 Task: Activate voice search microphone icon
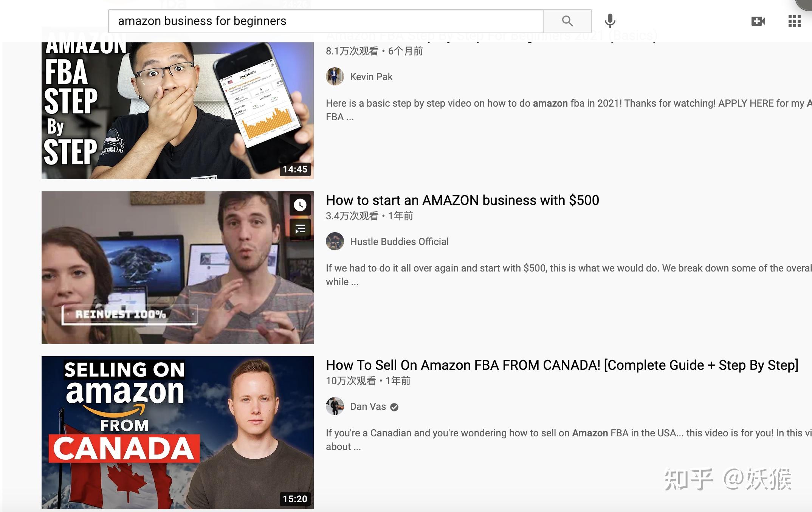click(x=610, y=21)
